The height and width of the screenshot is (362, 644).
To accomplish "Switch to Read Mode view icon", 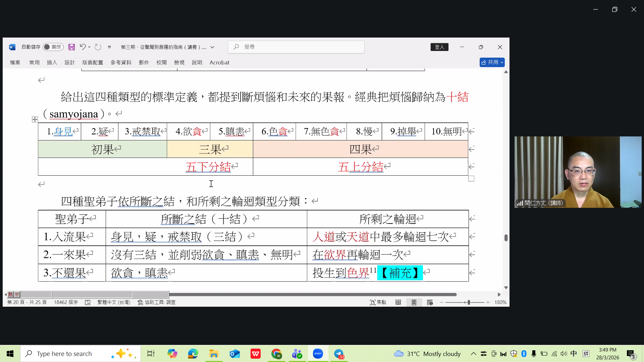I will [x=398, y=302].
